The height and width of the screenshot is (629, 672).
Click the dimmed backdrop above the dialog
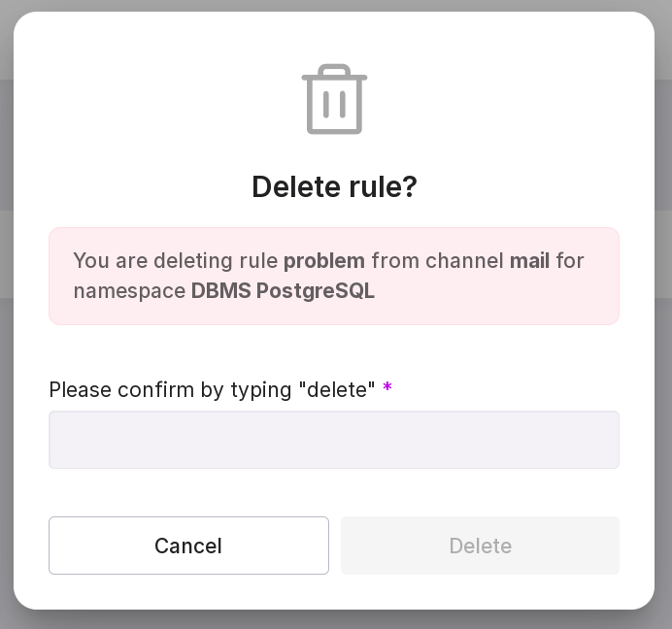(334, 5)
